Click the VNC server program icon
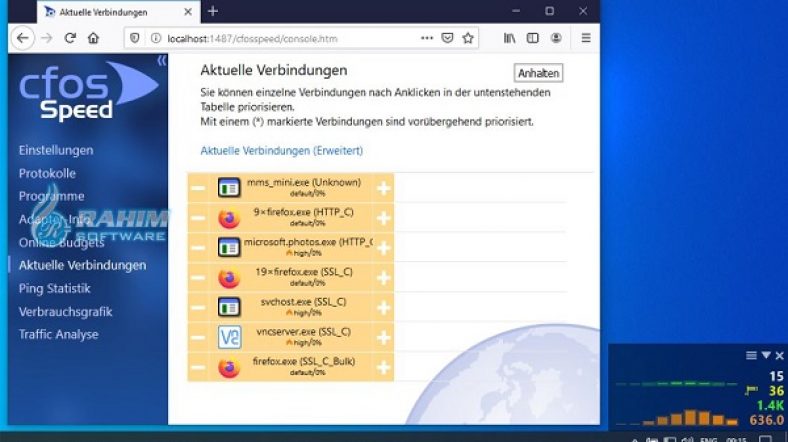This screenshot has height=442, width=788. 229,337
